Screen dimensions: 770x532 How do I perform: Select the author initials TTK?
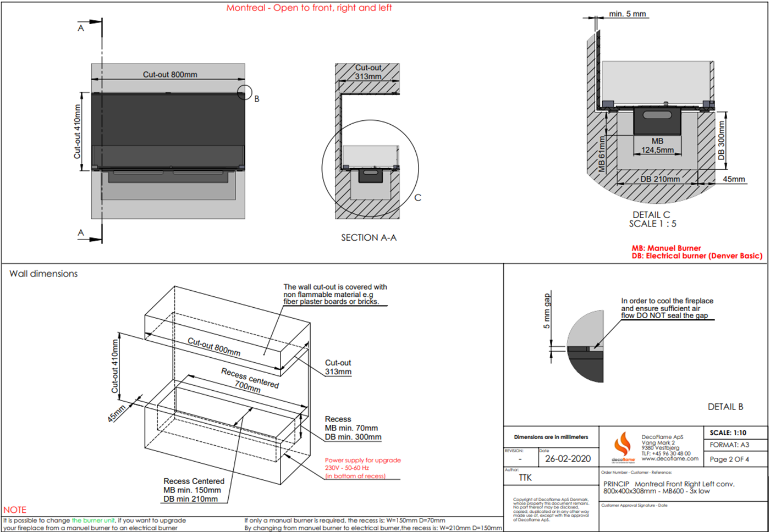(x=525, y=478)
